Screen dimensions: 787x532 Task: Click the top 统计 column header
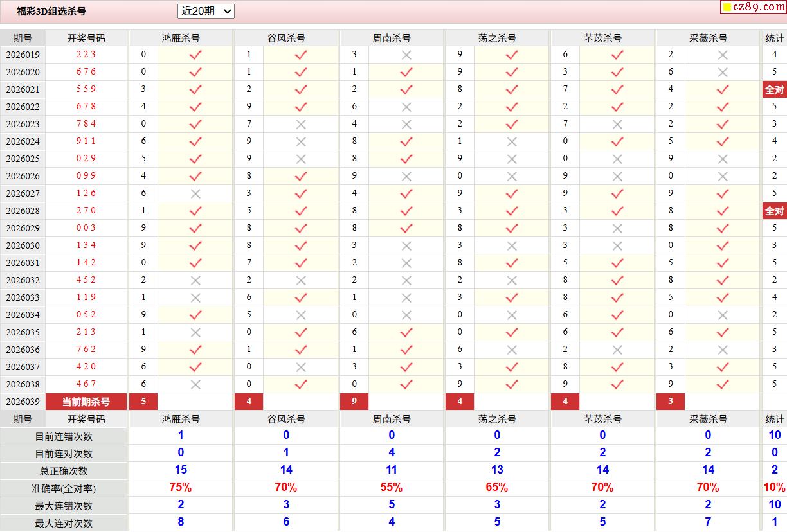(774, 38)
